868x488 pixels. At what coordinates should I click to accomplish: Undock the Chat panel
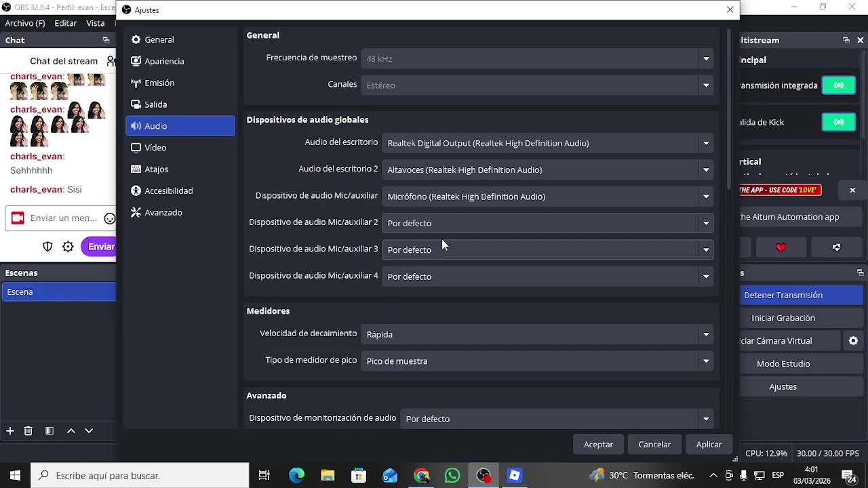(106, 40)
